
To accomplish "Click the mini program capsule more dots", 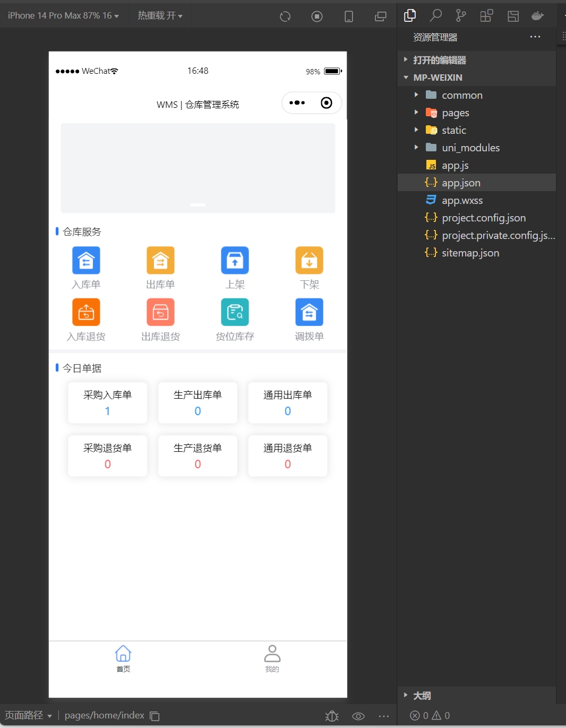I will point(297,102).
